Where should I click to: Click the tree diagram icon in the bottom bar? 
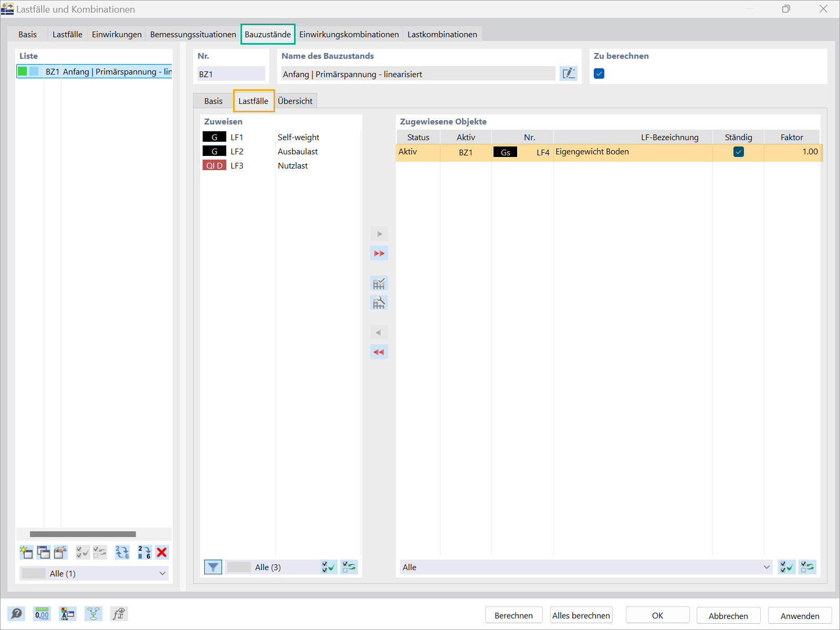[93, 614]
